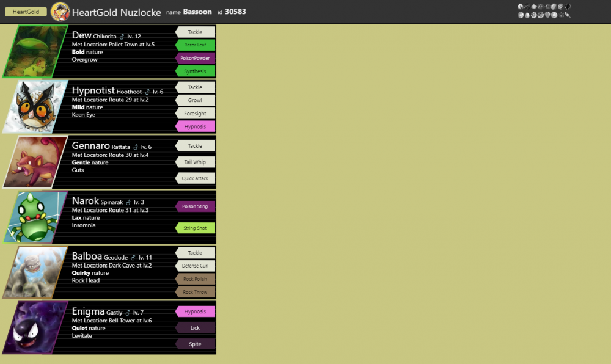Toggle the Marsh Badge icon
Screen dimensions: 611x364
click(x=554, y=14)
